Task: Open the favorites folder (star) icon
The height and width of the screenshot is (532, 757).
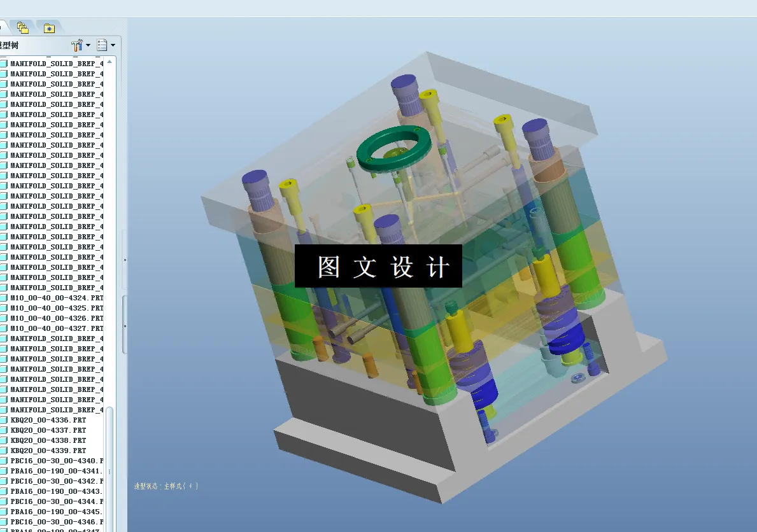Action: 48,27
